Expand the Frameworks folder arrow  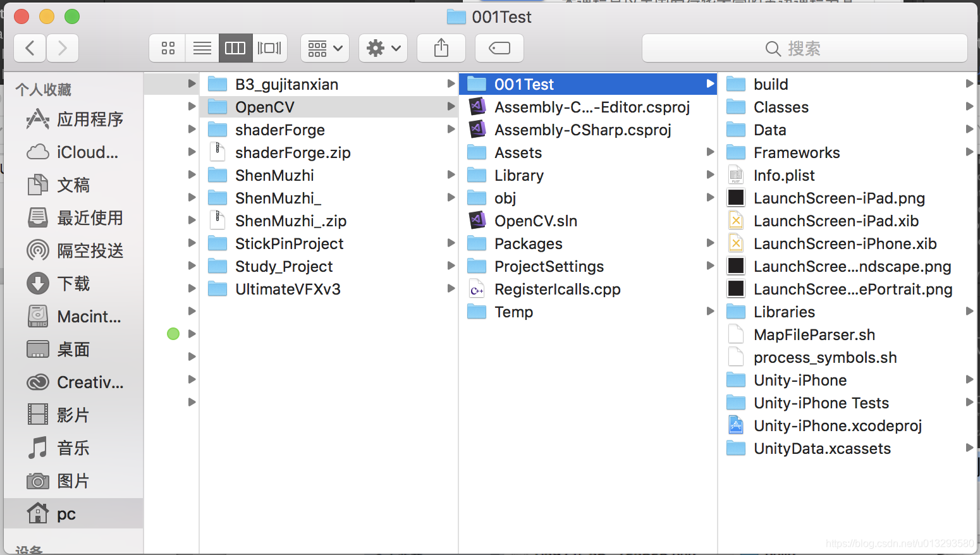coord(969,152)
